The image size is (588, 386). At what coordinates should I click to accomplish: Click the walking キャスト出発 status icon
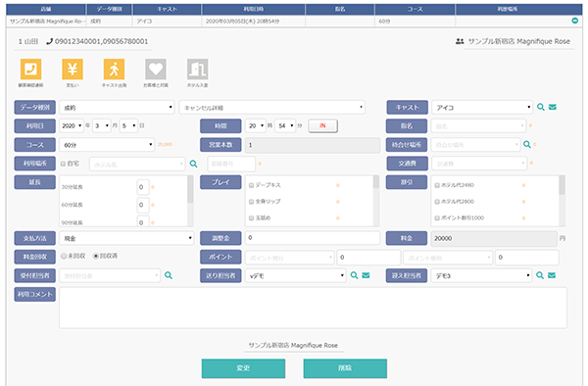tap(114, 70)
